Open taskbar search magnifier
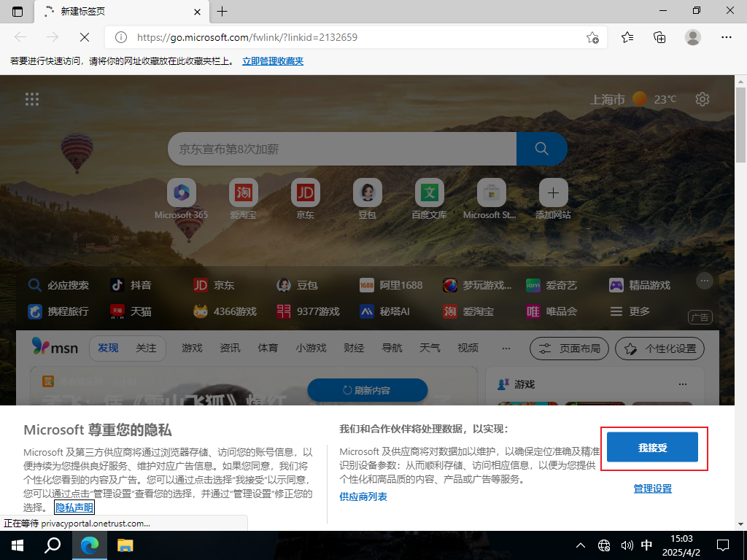The width and height of the screenshot is (747, 560). pos(53,545)
